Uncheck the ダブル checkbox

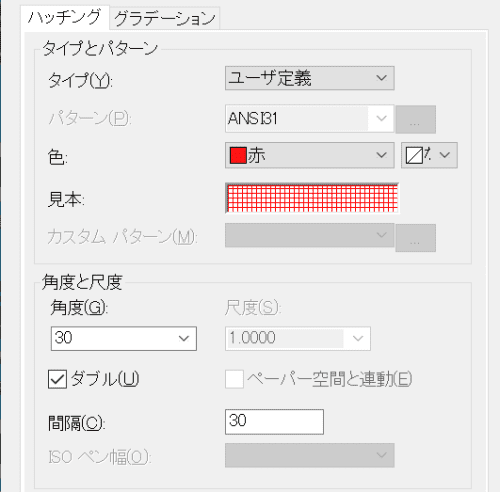click(x=57, y=379)
